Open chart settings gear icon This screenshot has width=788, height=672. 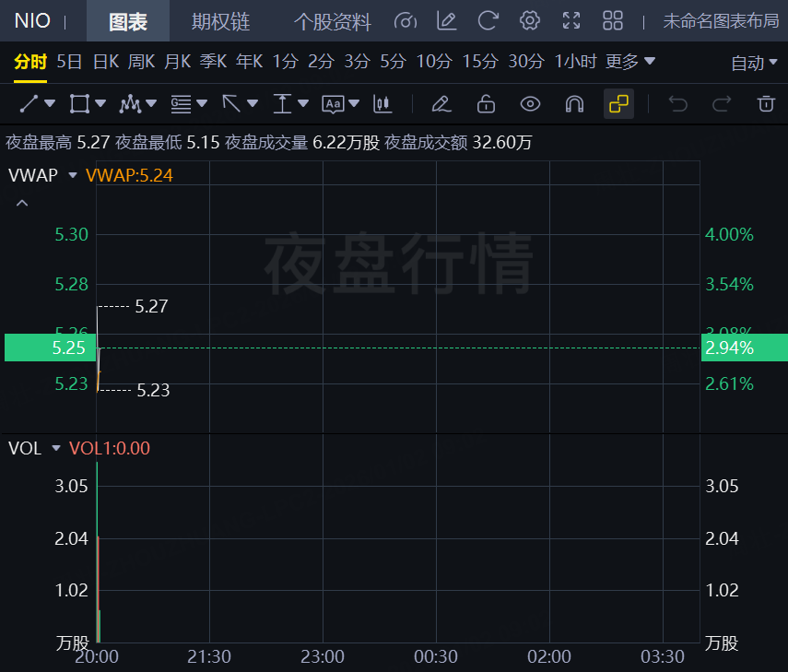pos(529,21)
